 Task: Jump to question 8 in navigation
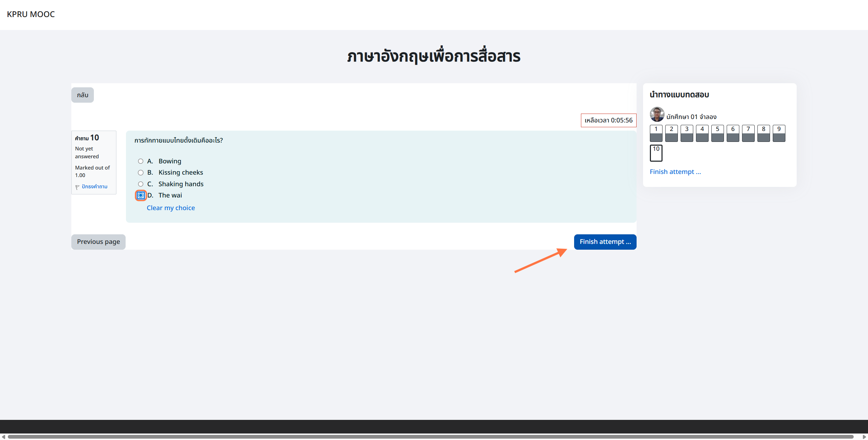pyautogui.click(x=764, y=133)
